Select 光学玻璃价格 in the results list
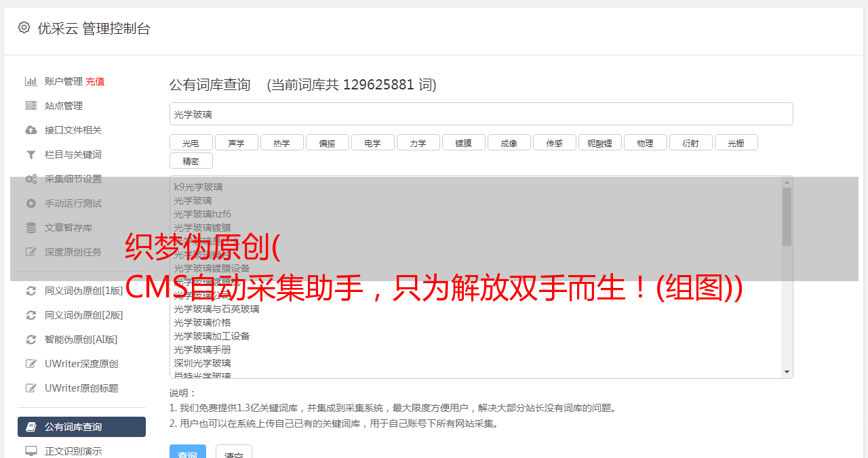Viewport: 868px width, 458px height. [x=202, y=322]
